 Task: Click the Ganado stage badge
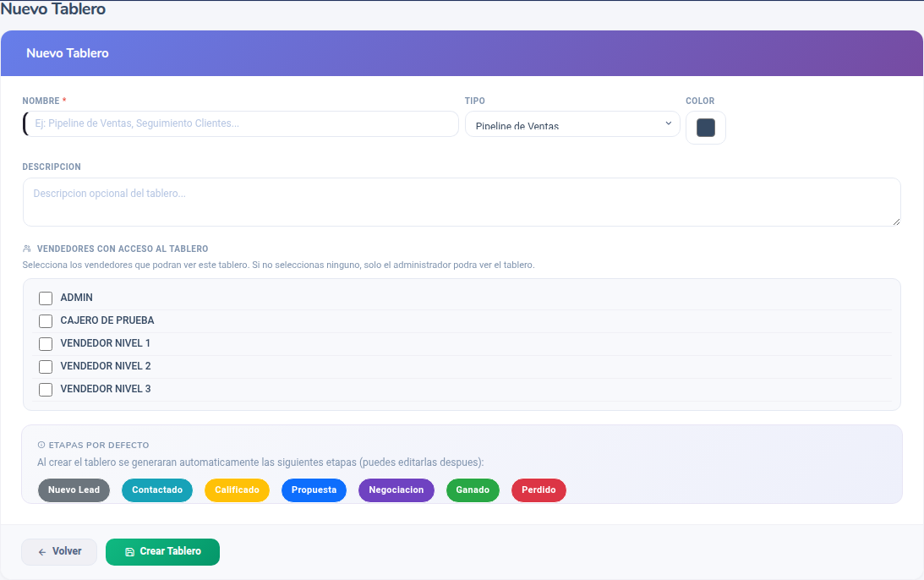(473, 490)
